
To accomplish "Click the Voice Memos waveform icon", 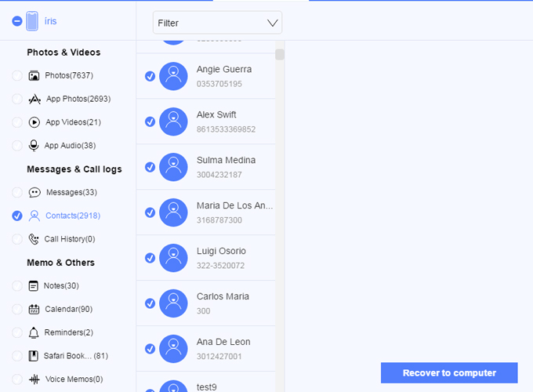I will (34, 379).
